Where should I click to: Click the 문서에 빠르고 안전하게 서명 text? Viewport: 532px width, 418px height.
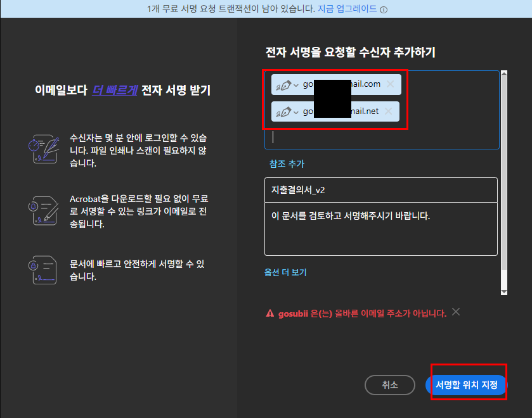(x=137, y=270)
